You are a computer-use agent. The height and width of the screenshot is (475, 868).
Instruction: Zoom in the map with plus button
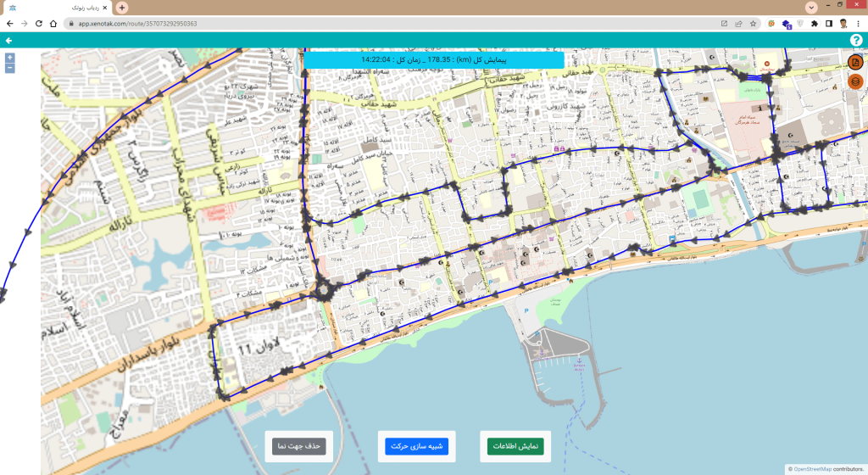point(9,58)
